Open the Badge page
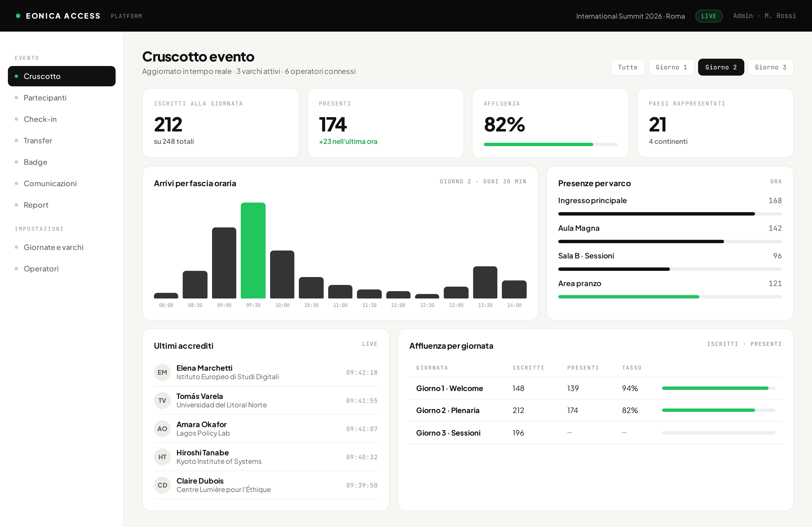This screenshot has height=527, width=812. point(62,162)
